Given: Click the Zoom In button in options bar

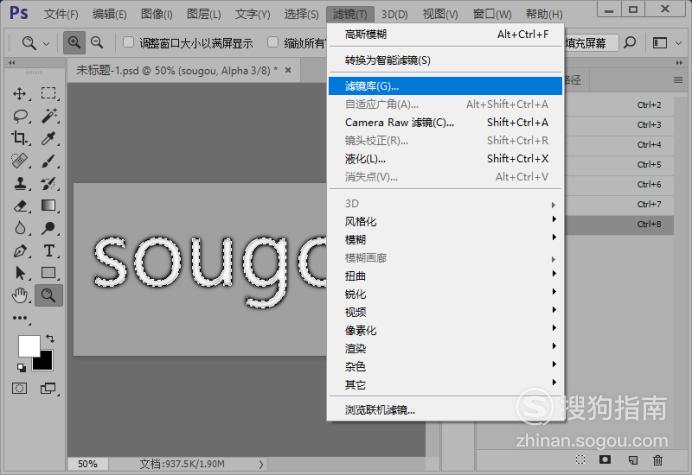Looking at the screenshot, I should (x=74, y=43).
